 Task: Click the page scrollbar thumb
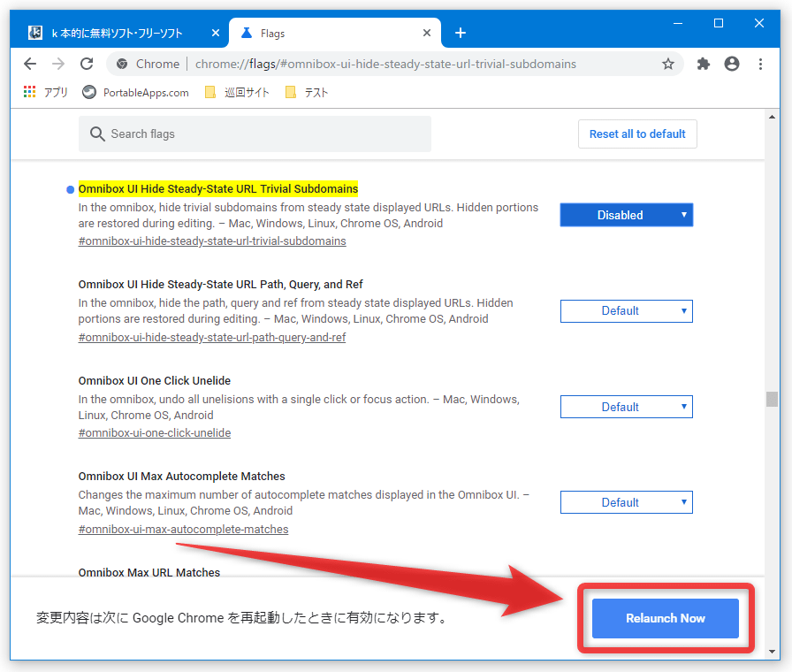point(772,399)
